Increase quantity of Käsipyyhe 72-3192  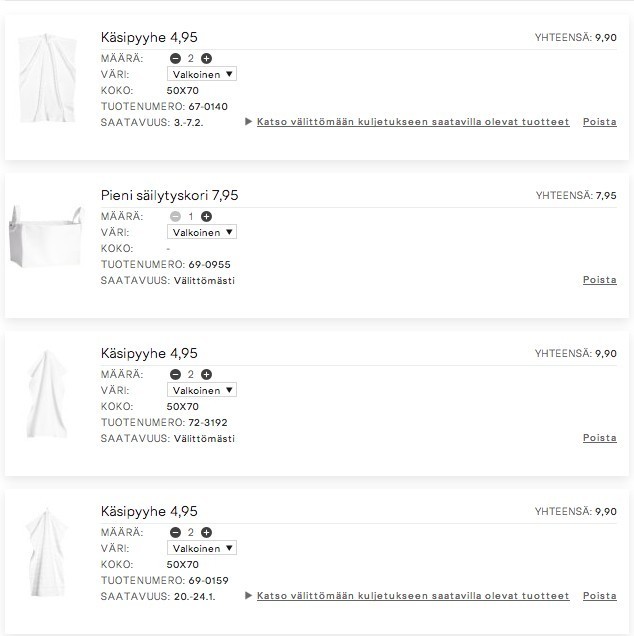206,374
